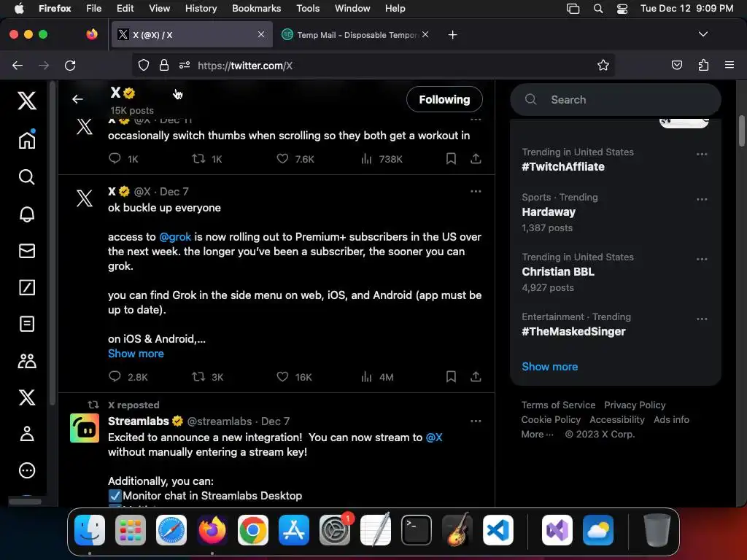Share the buckle up everyone post

pos(476,377)
